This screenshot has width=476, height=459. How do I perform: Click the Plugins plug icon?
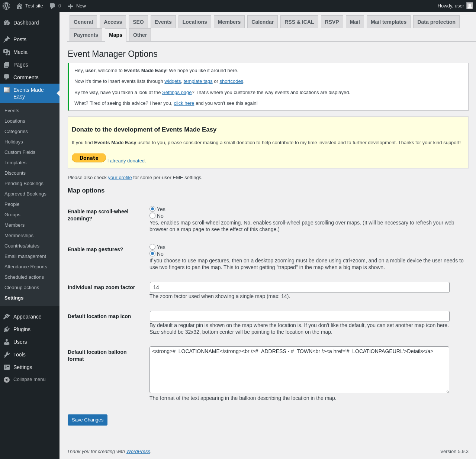pyautogui.click(x=7, y=329)
